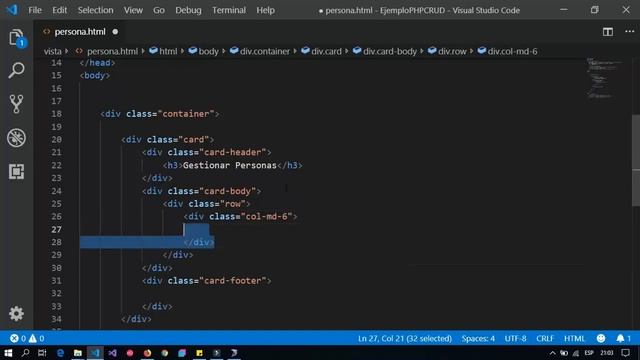Viewport: 640px width, 360px height.
Task: Click the ESP keyboard language indicator
Action: (589, 353)
